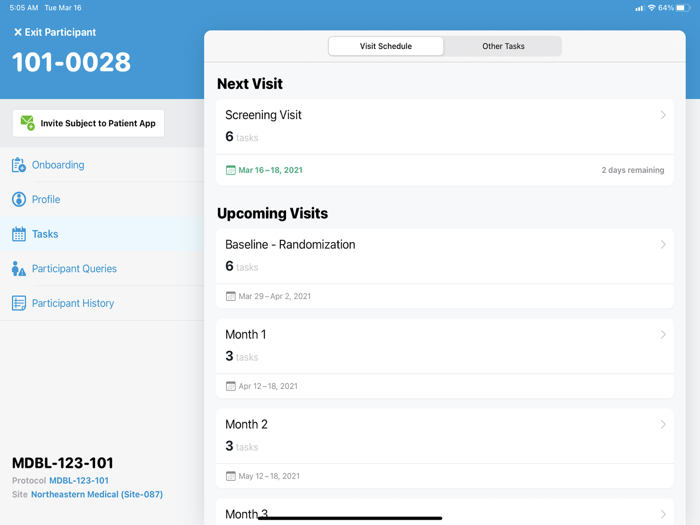Select the Month 2 visit title
The height and width of the screenshot is (525, 700).
[x=246, y=424]
